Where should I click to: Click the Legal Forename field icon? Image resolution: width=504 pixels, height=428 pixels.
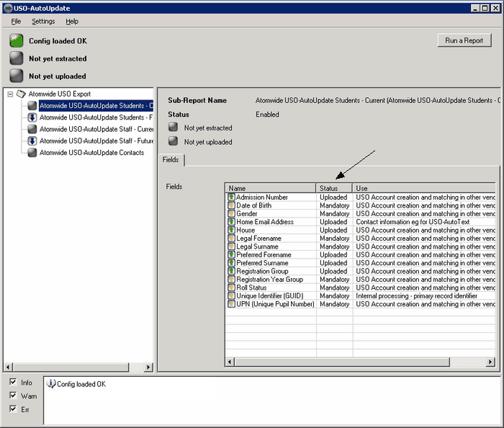tap(231, 238)
